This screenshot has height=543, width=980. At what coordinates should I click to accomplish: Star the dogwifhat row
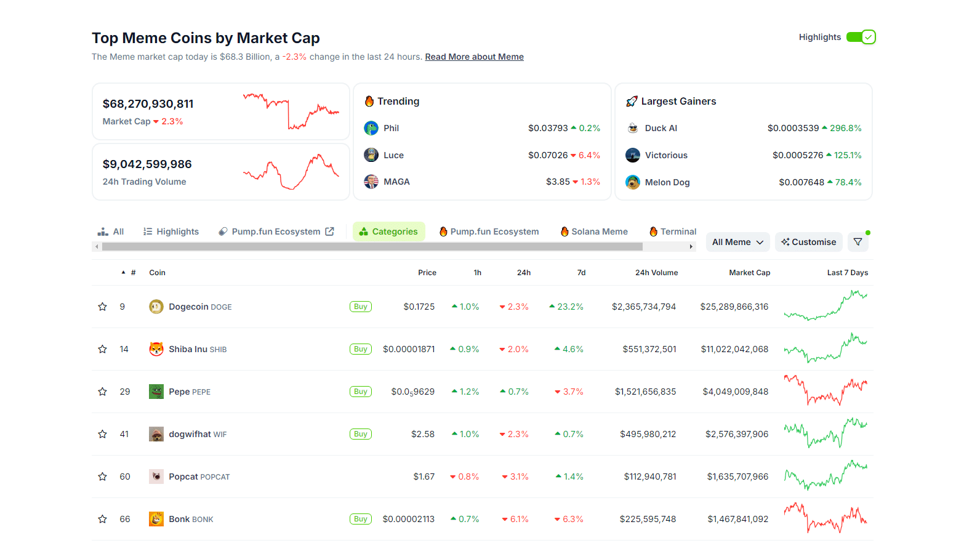[x=103, y=434]
